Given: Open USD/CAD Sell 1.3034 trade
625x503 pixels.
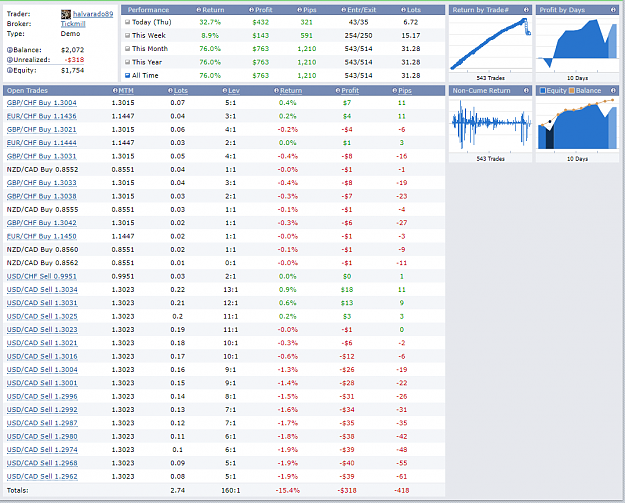Looking at the screenshot, I should [x=42, y=290].
